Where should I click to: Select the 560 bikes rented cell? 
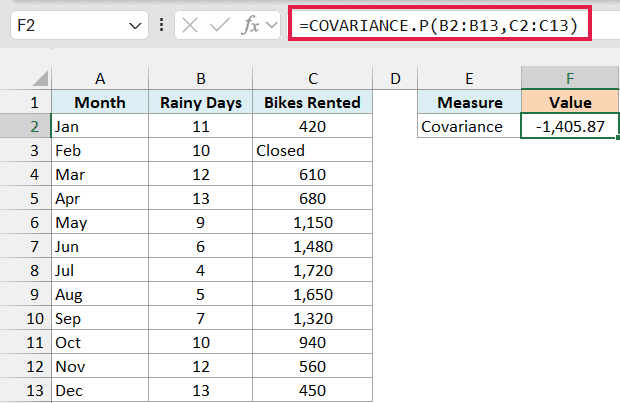[x=312, y=367]
